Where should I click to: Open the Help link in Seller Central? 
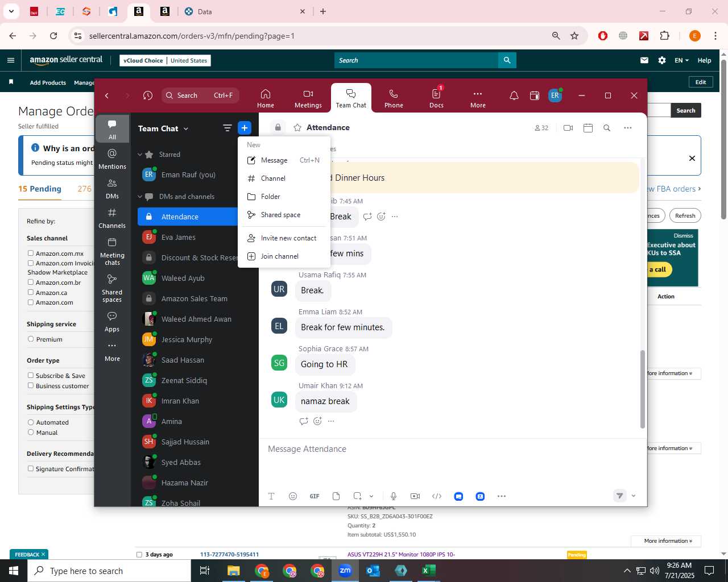[x=704, y=60]
